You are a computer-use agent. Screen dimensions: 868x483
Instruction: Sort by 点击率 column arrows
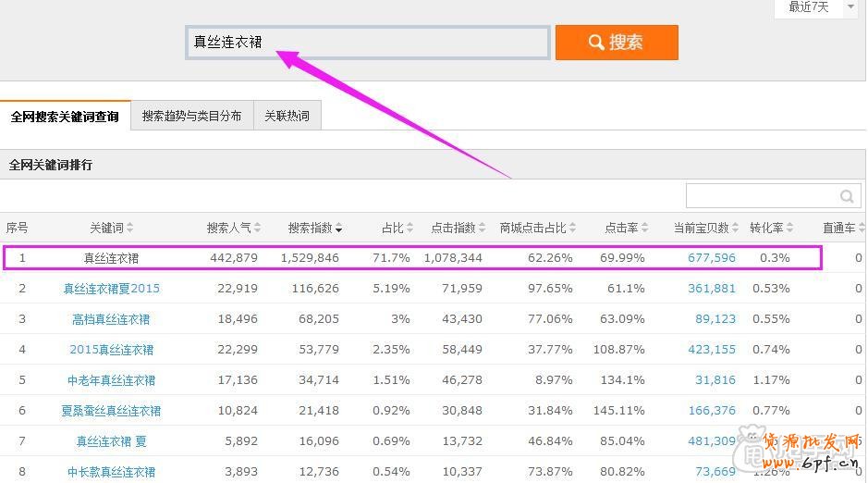click(x=644, y=228)
